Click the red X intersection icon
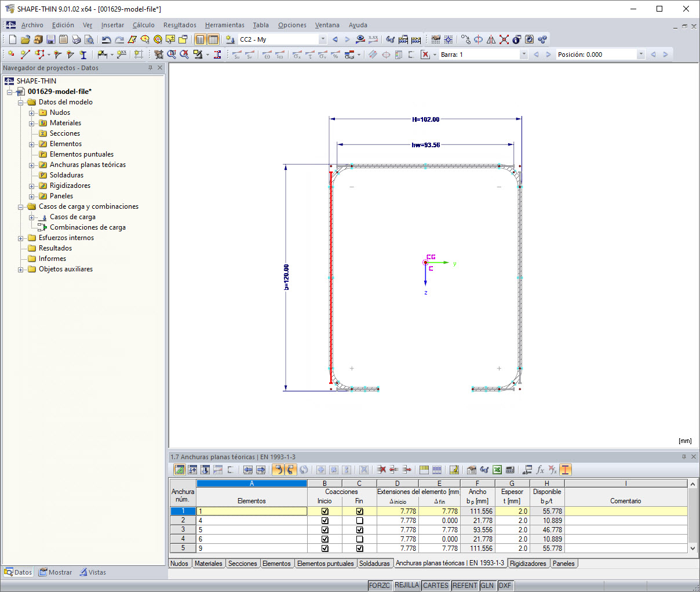 pos(504,39)
